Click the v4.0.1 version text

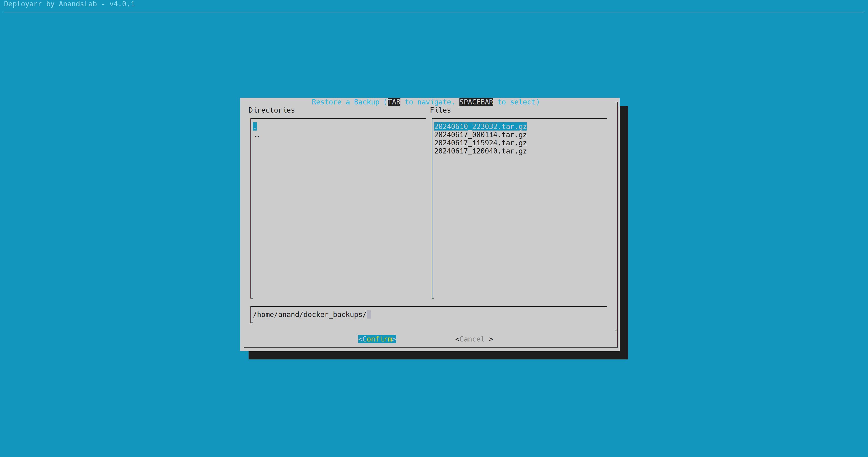coord(122,4)
